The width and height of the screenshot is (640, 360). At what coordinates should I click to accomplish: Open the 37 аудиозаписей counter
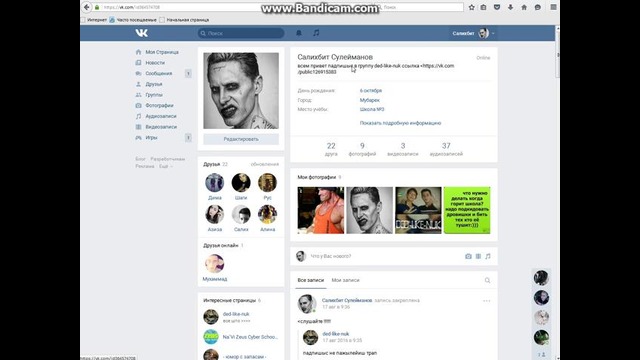(x=446, y=149)
